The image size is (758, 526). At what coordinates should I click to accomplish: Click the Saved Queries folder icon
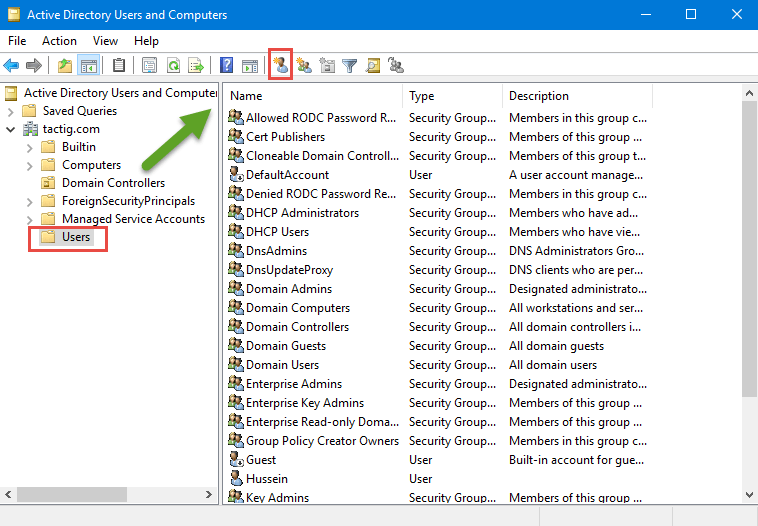29,111
